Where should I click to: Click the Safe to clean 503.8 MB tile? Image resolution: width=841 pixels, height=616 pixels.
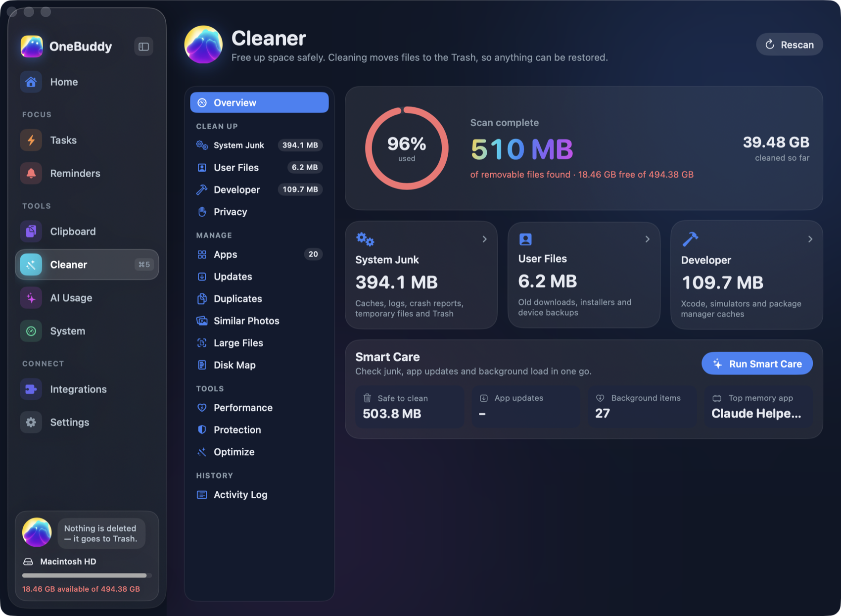(x=409, y=407)
